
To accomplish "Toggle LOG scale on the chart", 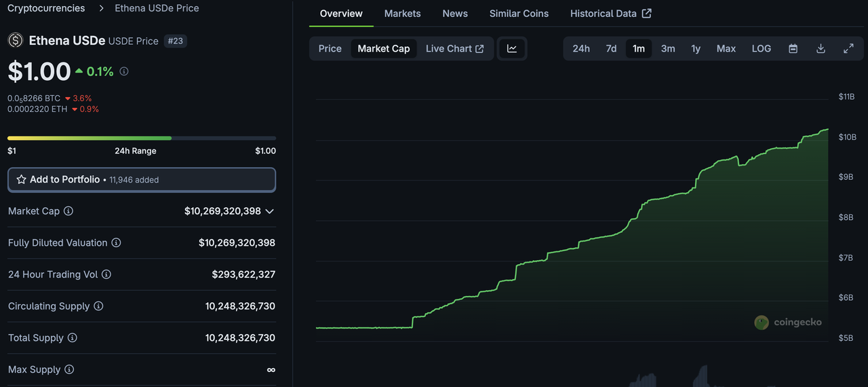I will 761,49.
